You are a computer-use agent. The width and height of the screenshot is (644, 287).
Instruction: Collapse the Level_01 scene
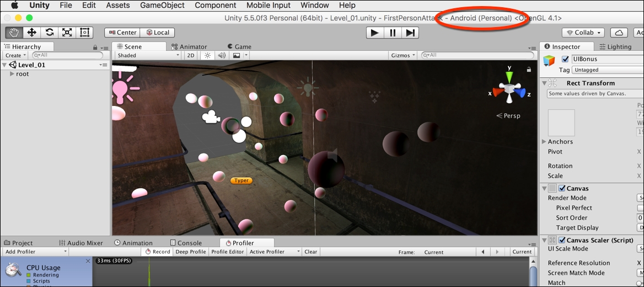point(4,65)
